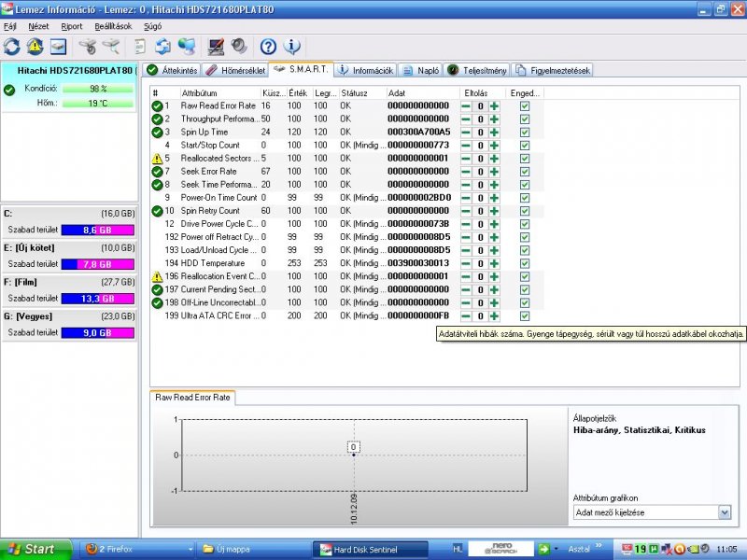Click the blue info bubble toolbar icon

[x=291, y=47]
